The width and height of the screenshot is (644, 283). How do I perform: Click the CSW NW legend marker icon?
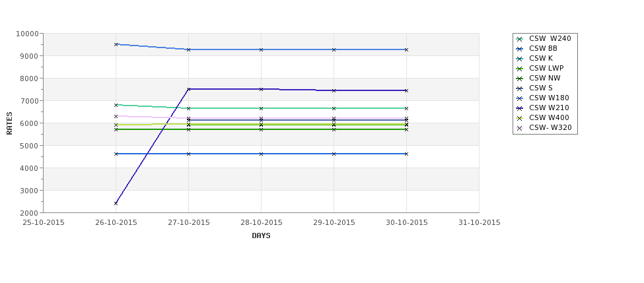519,79
